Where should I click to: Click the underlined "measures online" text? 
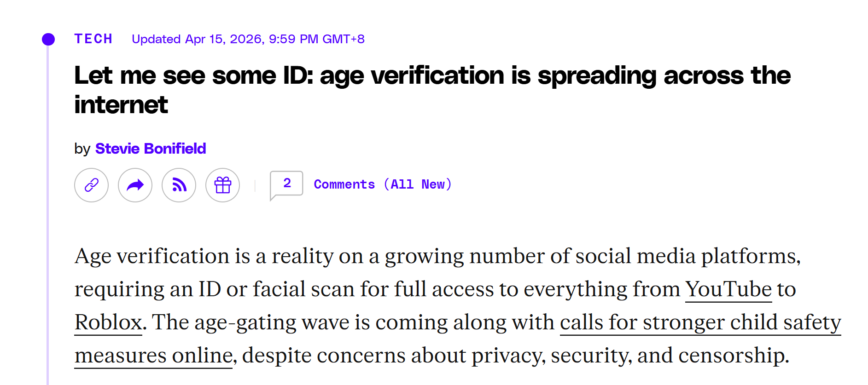[x=153, y=356]
